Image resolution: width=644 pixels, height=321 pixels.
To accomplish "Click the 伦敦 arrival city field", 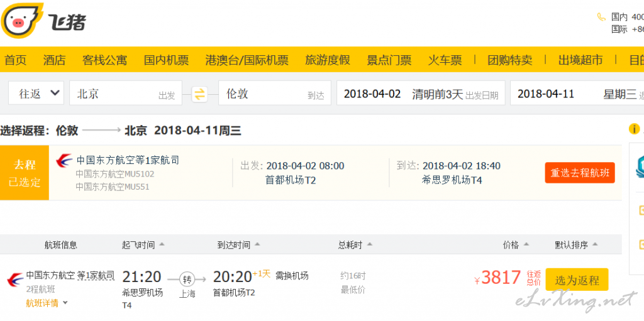I will click(x=274, y=93).
